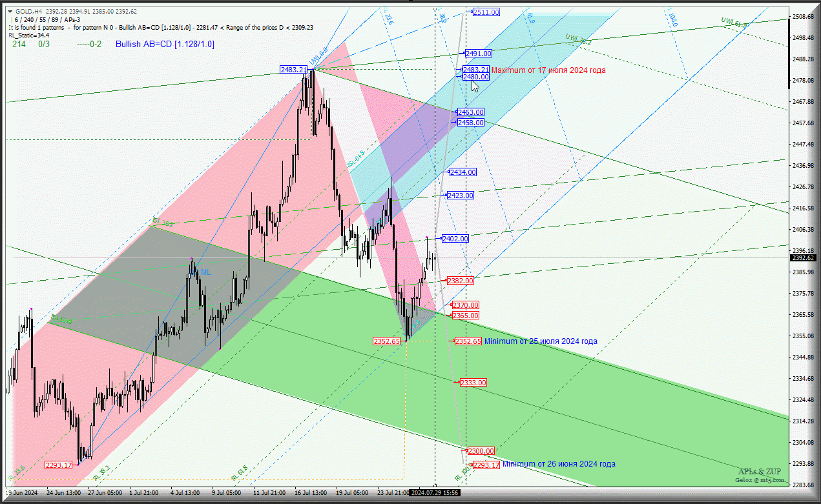Select 2293.17 label at June low candle
Screen dimensions: 821x504
point(58,465)
